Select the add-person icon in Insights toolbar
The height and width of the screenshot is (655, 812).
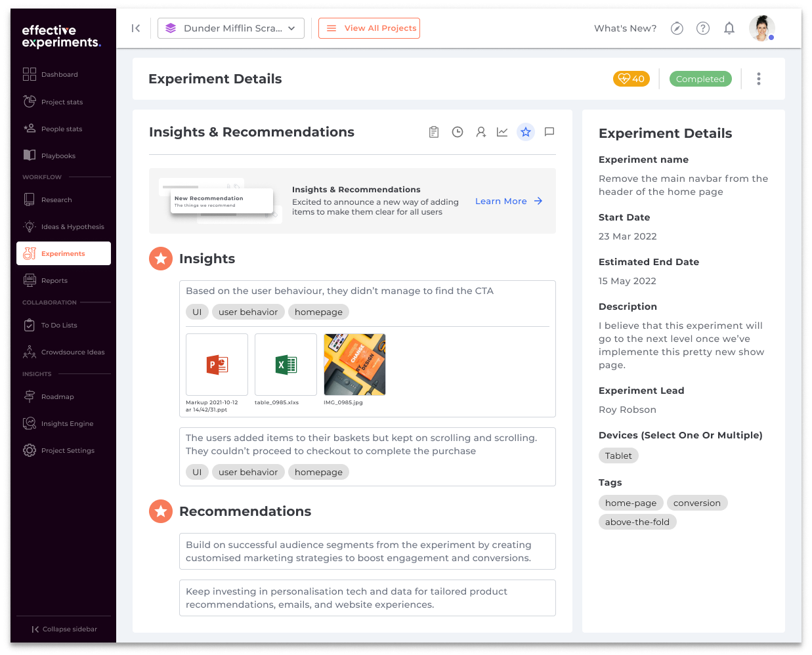(x=481, y=131)
